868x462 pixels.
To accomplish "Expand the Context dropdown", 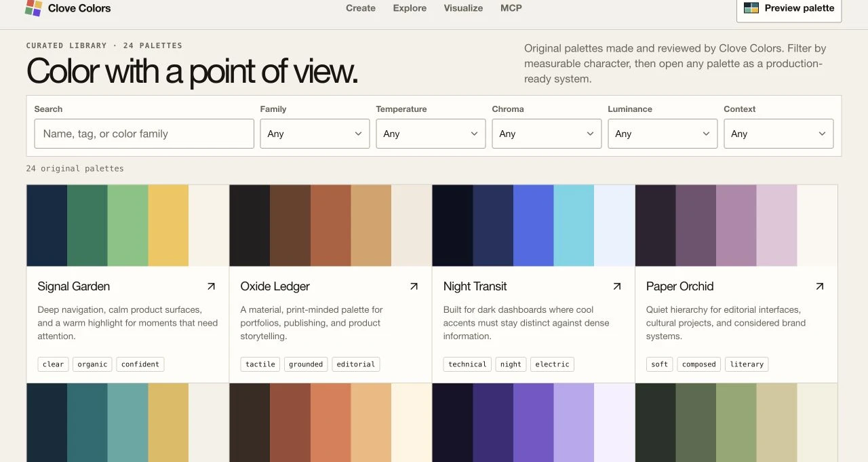I will (778, 134).
